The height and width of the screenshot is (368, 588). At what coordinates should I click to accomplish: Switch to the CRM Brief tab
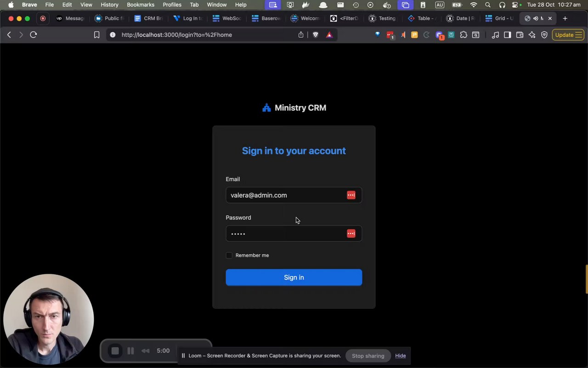tap(148, 18)
